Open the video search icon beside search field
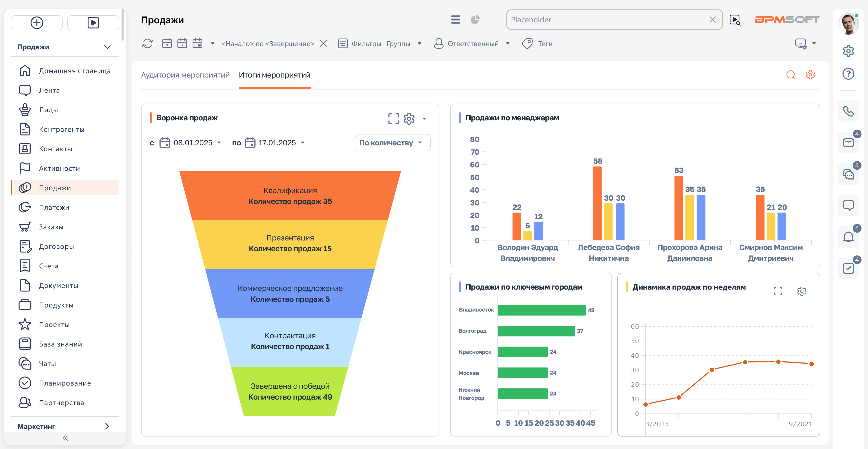Image resolution: width=868 pixels, height=449 pixels. tap(735, 20)
